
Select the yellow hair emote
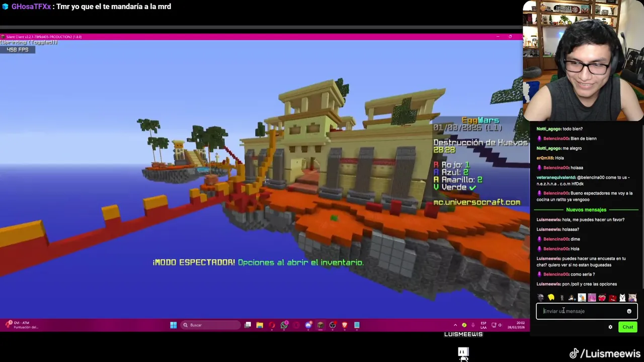pos(551,298)
